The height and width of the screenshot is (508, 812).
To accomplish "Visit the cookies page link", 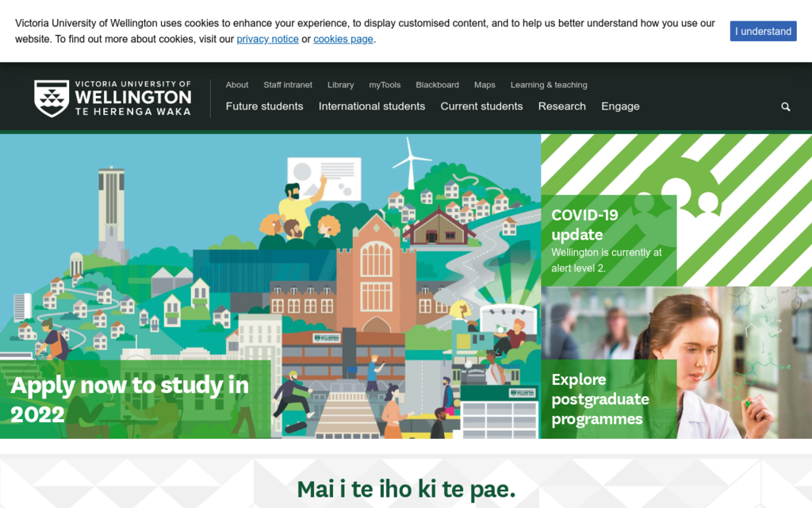I will pos(343,39).
